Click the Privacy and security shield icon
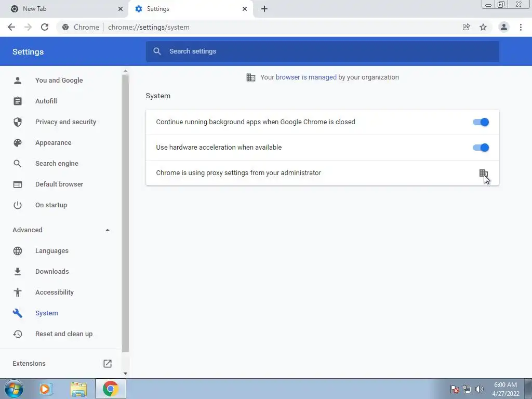 (18, 122)
